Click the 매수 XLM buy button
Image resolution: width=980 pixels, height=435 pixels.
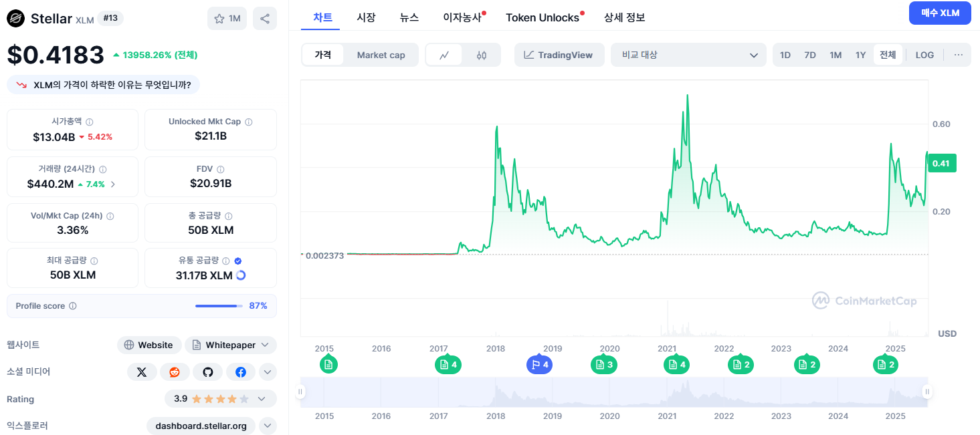940,13
